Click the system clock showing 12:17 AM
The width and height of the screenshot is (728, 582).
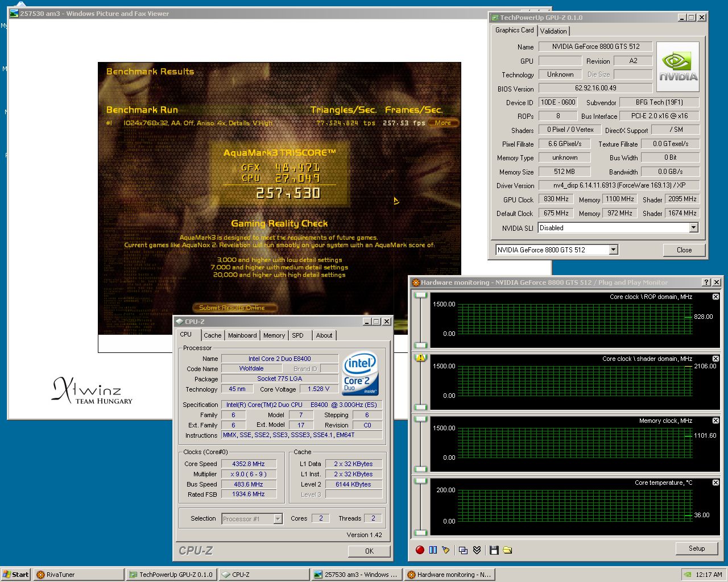pyautogui.click(x=709, y=575)
